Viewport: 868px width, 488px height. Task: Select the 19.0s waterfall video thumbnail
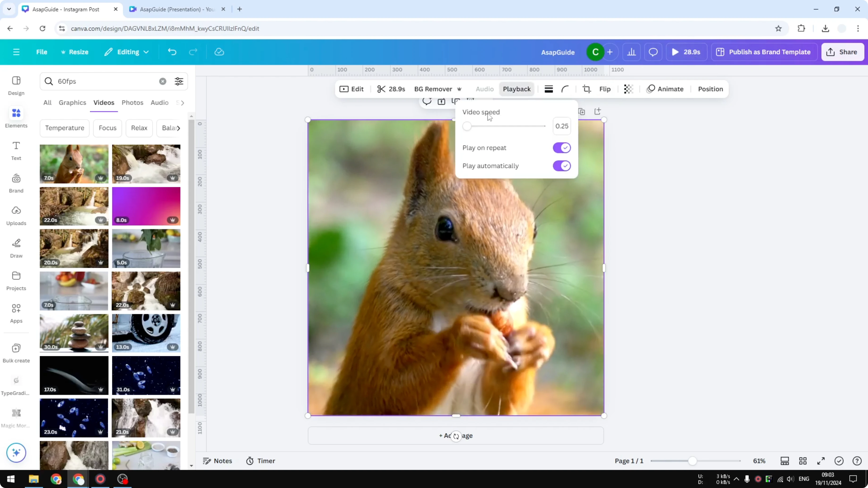coord(146,164)
